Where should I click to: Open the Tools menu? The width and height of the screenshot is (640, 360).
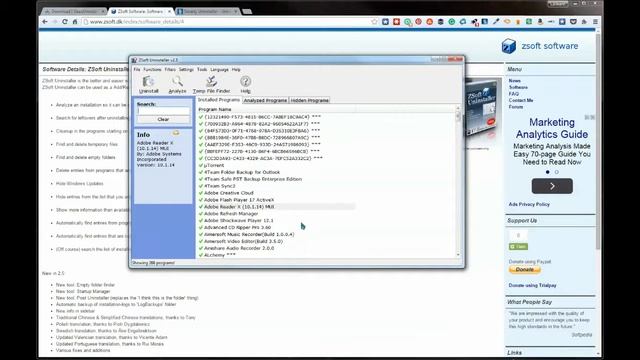coord(202,70)
